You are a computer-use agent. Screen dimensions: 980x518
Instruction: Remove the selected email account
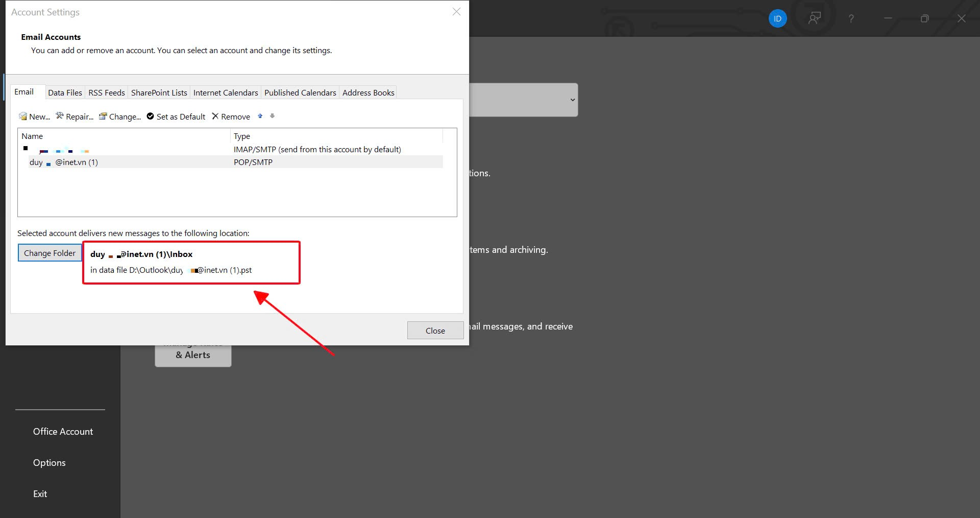point(231,116)
